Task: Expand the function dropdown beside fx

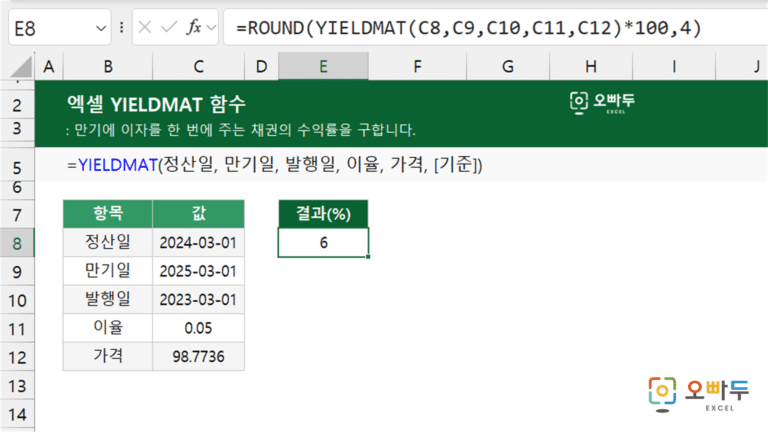Action: (x=212, y=28)
